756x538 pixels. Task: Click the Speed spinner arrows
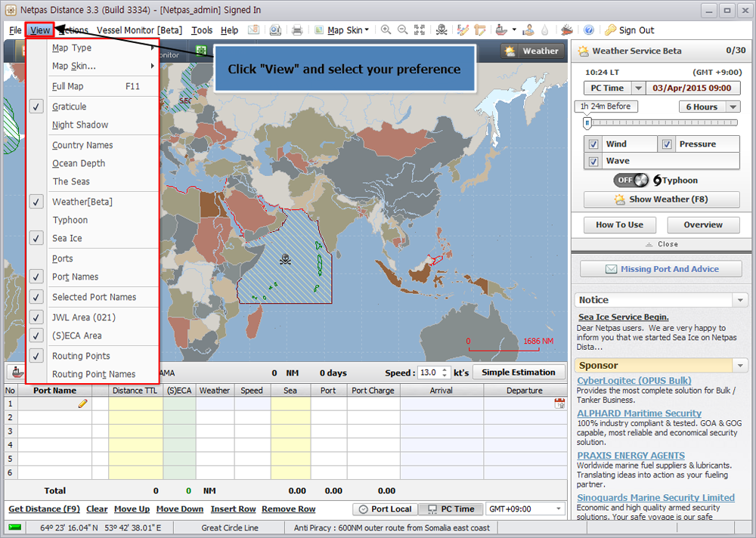tap(445, 373)
